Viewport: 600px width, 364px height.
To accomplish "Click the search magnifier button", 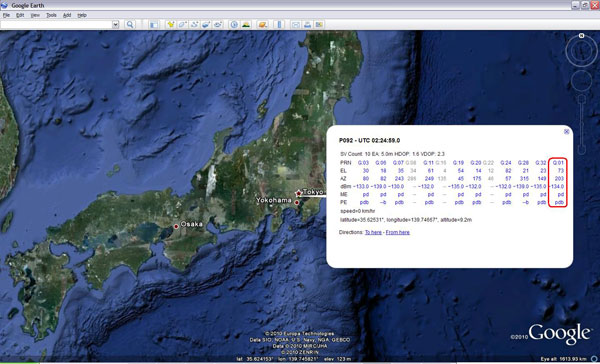I will [x=130, y=24].
